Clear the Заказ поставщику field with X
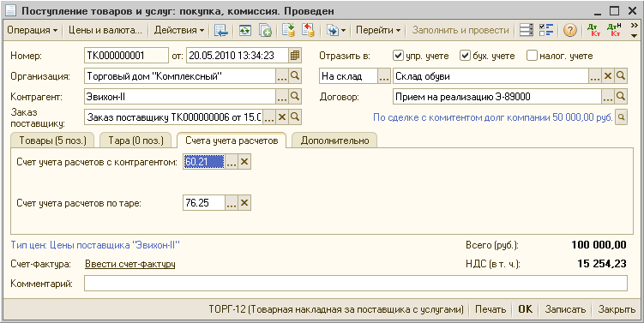The image size is (644, 323). click(282, 117)
